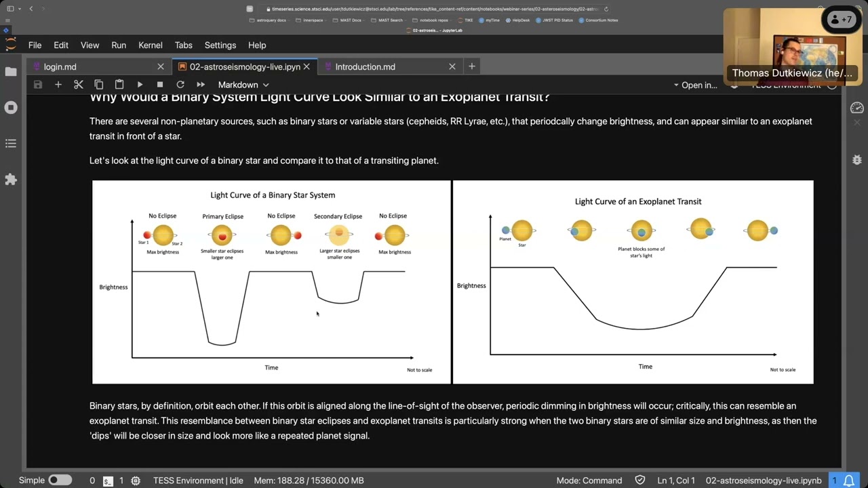Close the 02-astroseismology-live.ipynb tab
The image size is (868, 488).
[x=307, y=66]
